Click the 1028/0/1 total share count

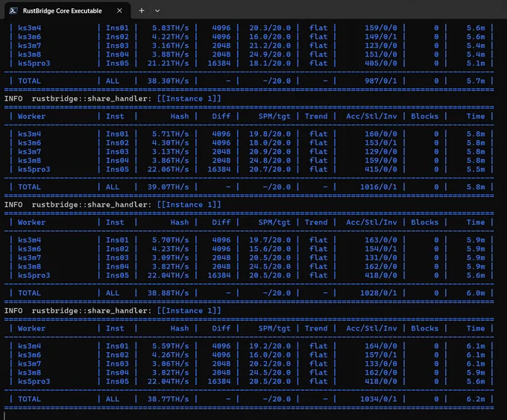[379, 293]
